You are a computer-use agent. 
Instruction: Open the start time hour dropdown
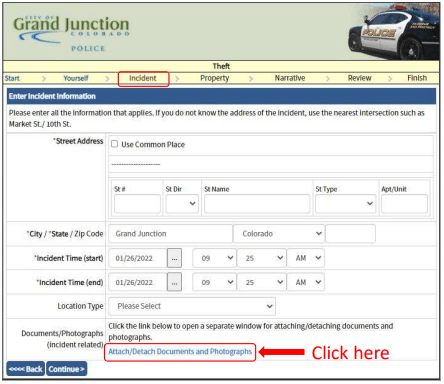click(214, 258)
